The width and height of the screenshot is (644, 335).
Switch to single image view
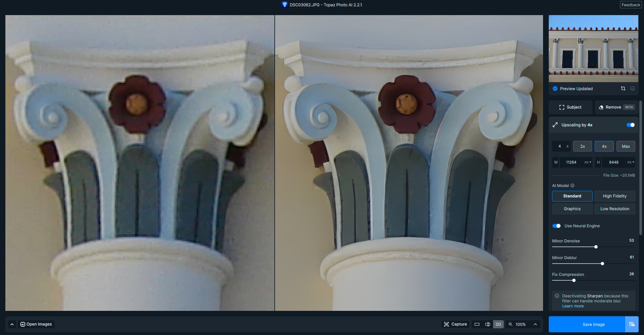point(477,324)
